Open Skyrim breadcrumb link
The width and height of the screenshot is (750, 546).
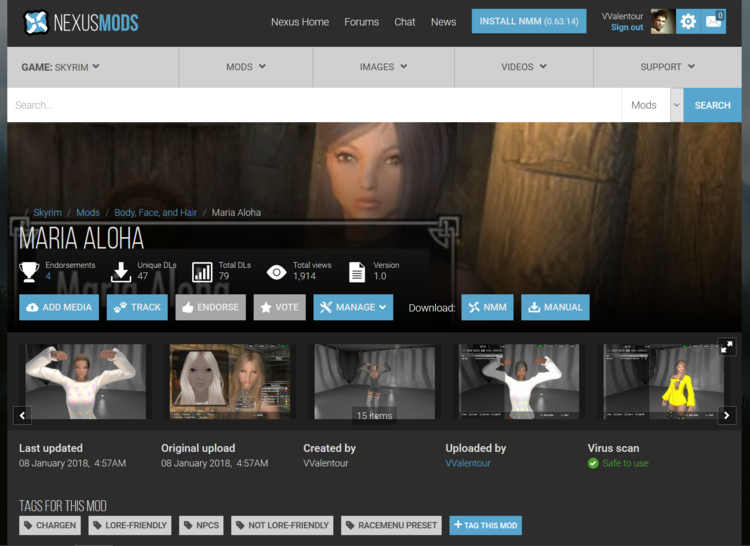click(x=47, y=212)
